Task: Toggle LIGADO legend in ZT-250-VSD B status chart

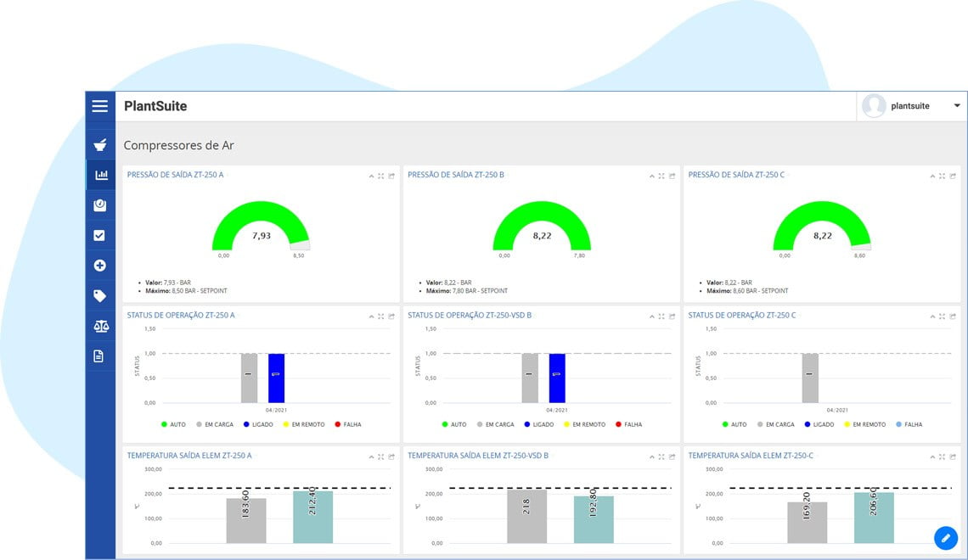Action: point(539,424)
